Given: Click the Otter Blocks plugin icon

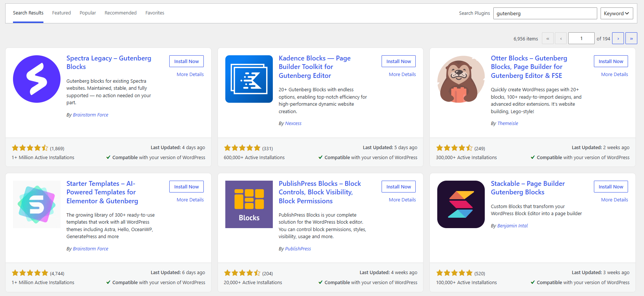Looking at the screenshot, I should pos(461,79).
